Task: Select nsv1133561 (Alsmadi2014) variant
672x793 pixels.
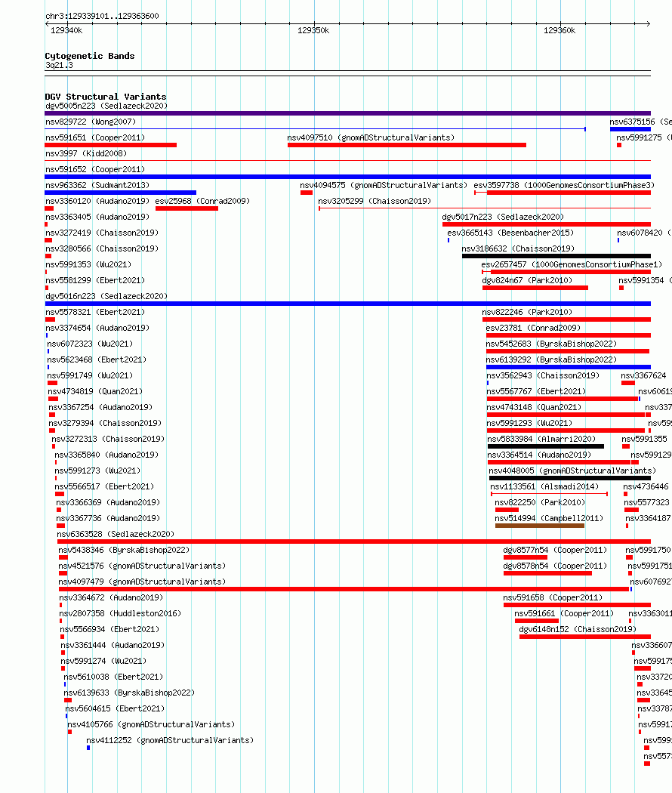Action: 544,486
